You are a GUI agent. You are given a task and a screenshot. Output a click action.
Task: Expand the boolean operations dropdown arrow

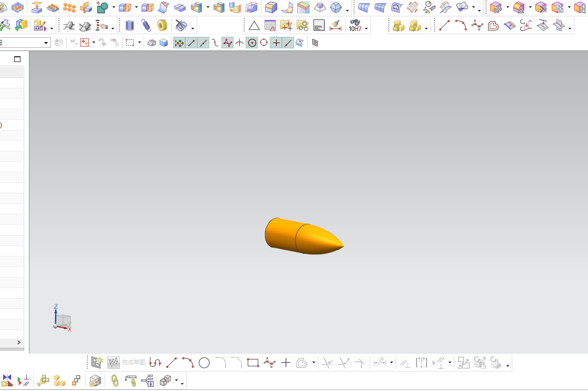pos(114,7)
